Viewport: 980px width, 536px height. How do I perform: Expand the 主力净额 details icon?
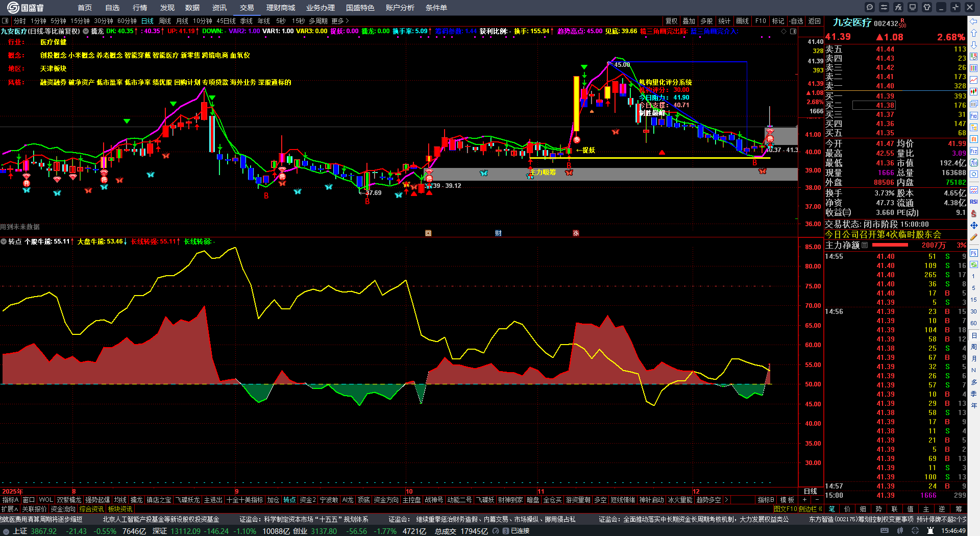(x=865, y=245)
